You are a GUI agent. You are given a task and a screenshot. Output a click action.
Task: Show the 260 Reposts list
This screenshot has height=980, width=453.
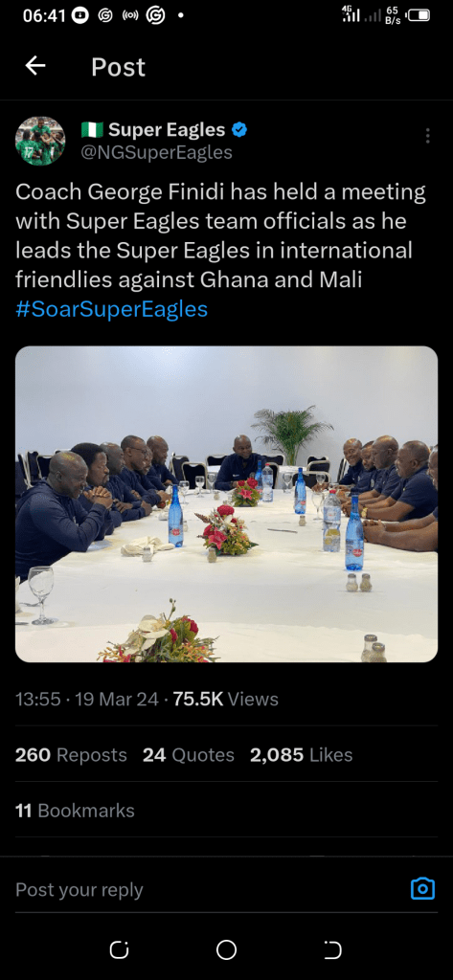[x=71, y=755]
